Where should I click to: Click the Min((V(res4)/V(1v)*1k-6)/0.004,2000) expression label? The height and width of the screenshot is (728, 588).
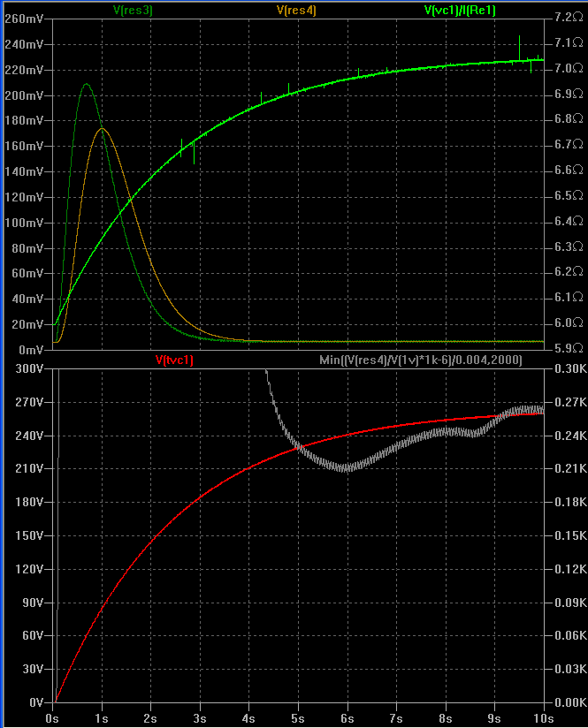[421, 360]
